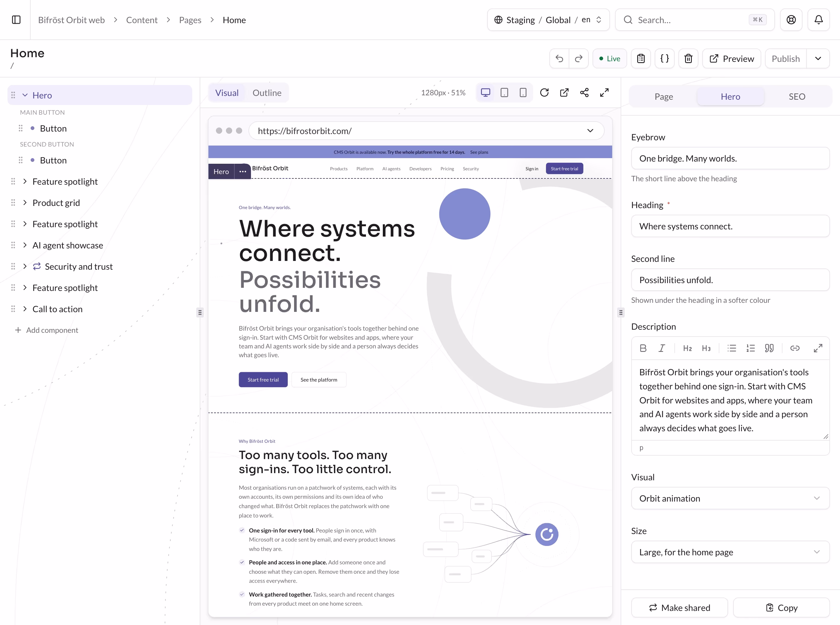840x625 pixels.
Task: Go to Pages breadcrumb
Action: (190, 20)
